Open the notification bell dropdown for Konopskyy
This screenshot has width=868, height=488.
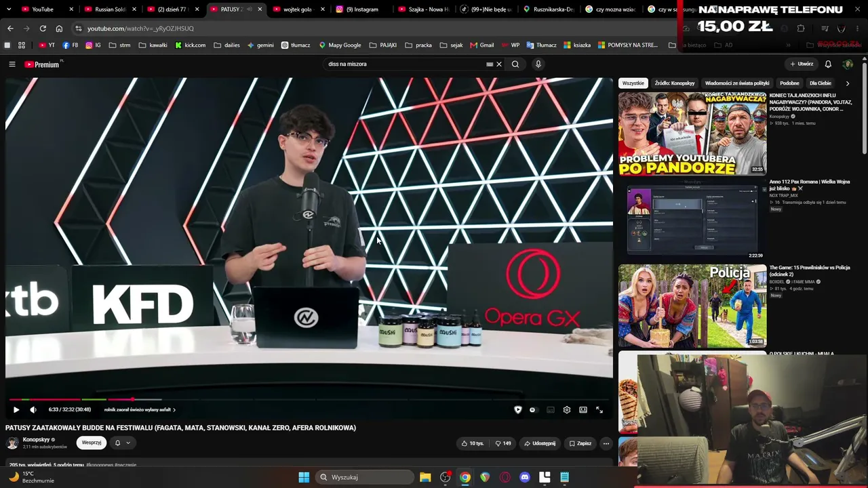click(x=122, y=443)
